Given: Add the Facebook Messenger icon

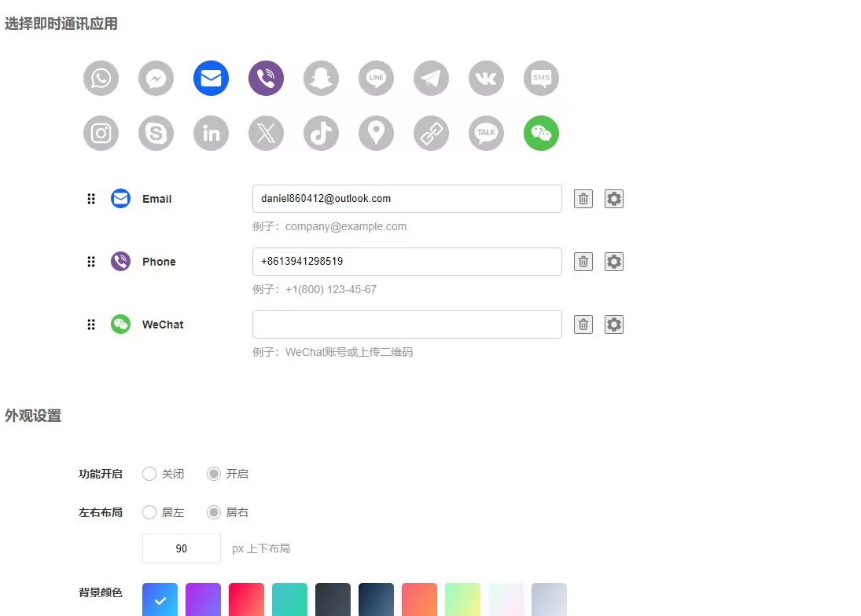Looking at the screenshot, I should click(156, 79).
